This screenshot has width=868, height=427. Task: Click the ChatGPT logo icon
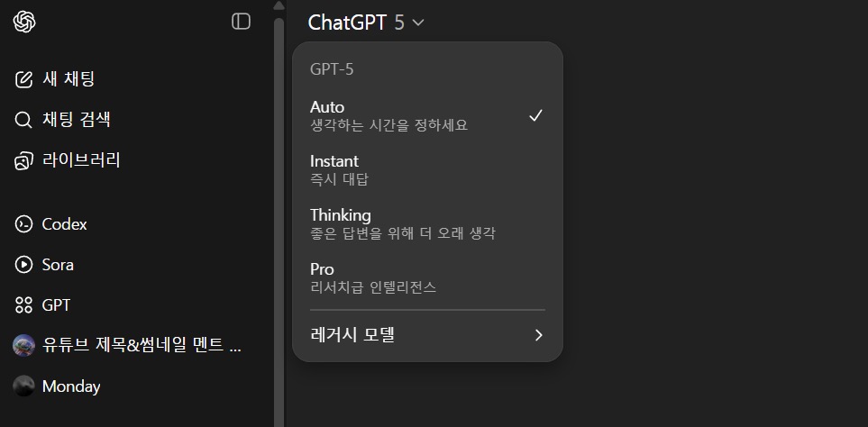[24, 22]
